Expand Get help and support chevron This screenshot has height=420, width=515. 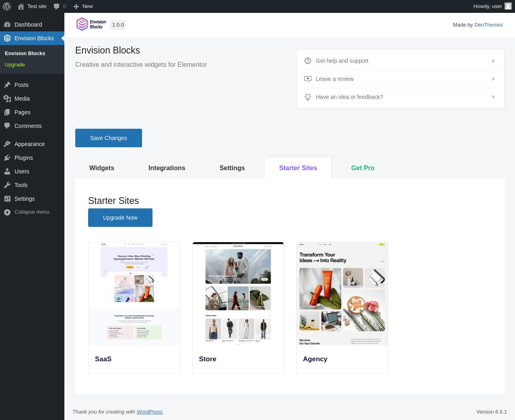coord(493,61)
